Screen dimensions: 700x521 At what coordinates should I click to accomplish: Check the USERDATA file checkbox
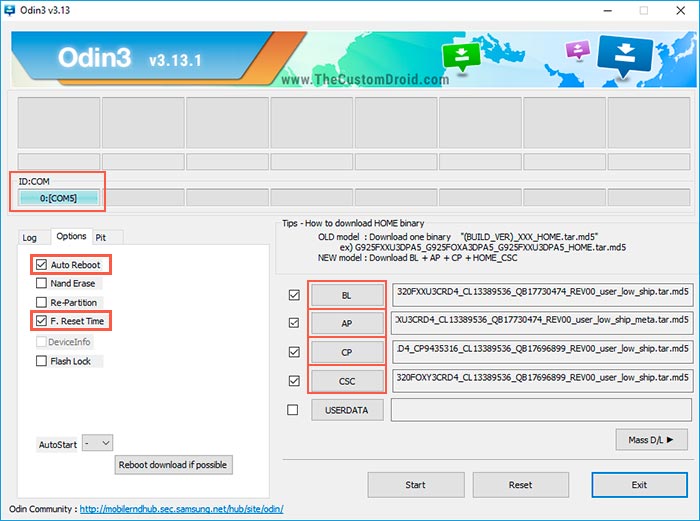tap(293, 409)
